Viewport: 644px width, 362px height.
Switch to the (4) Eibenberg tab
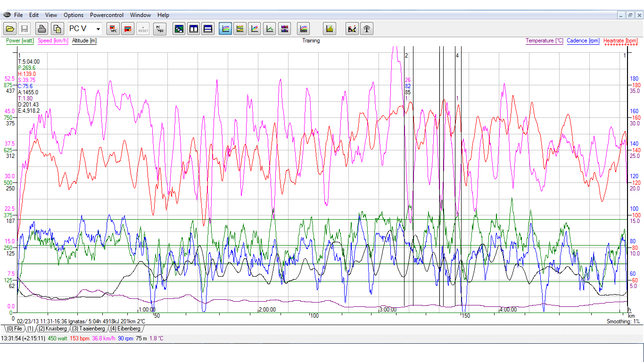[125, 329]
